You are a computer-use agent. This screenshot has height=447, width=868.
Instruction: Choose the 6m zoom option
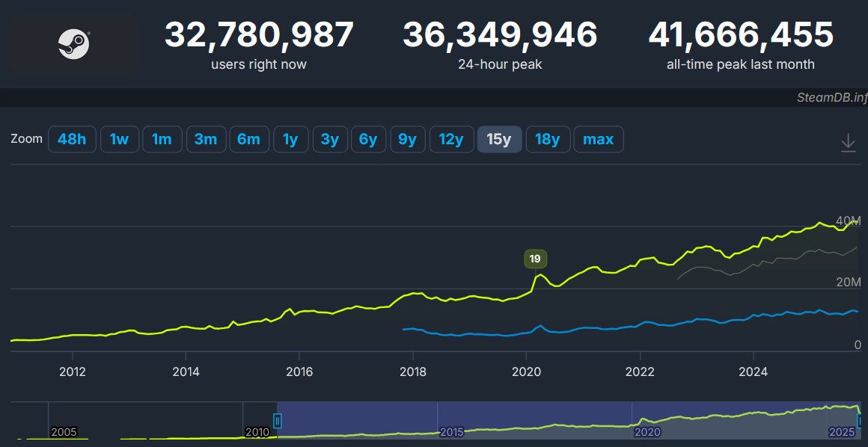(x=249, y=139)
